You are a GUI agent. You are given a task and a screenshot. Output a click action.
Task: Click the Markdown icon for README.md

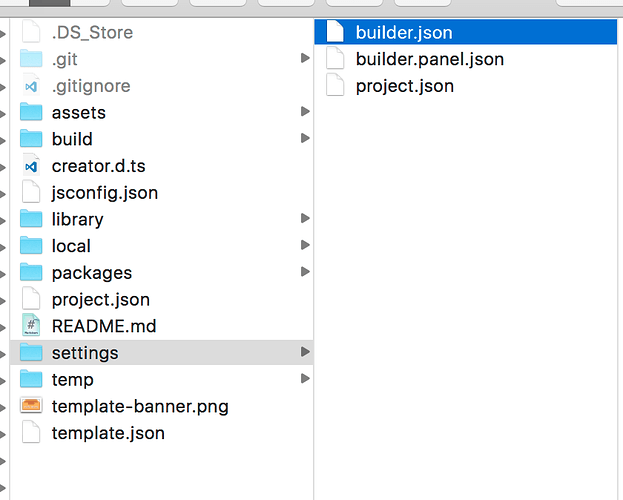(31, 326)
